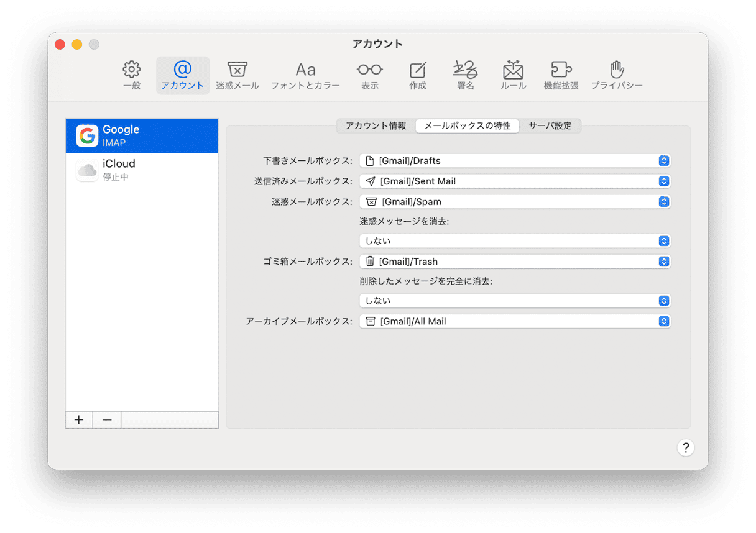Open the ルール rules pane
The width and height of the screenshot is (756, 533).
[513, 76]
